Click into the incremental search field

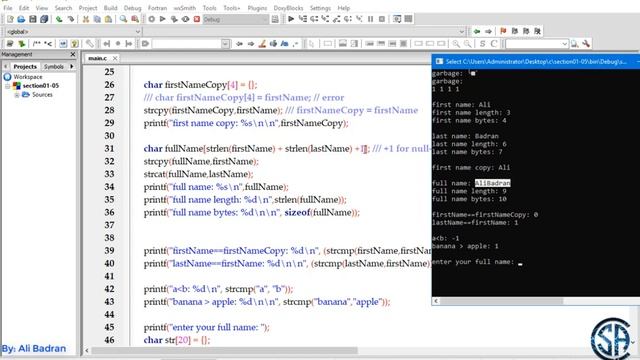coord(187,44)
